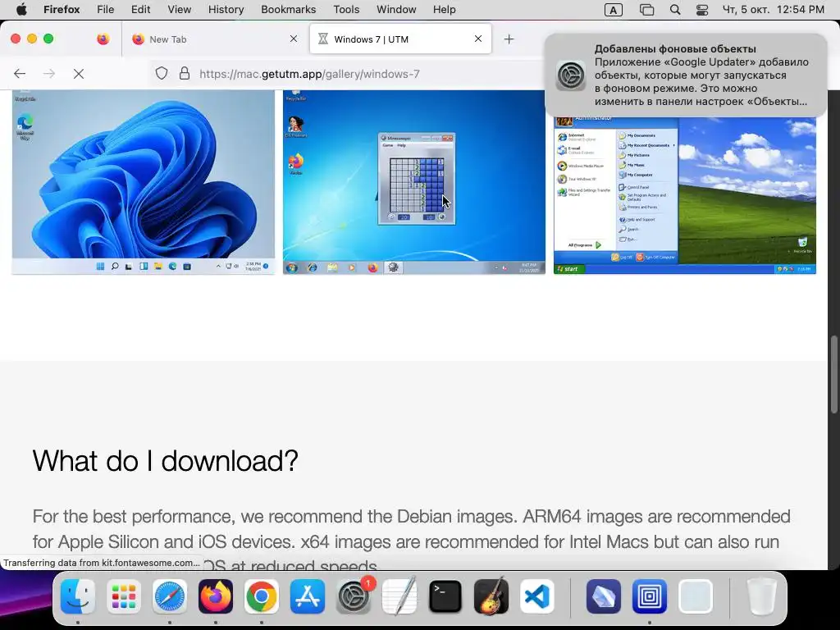Click the site security padlock icon
This screenshot has width=840, height=630.
tap(185, 73)
